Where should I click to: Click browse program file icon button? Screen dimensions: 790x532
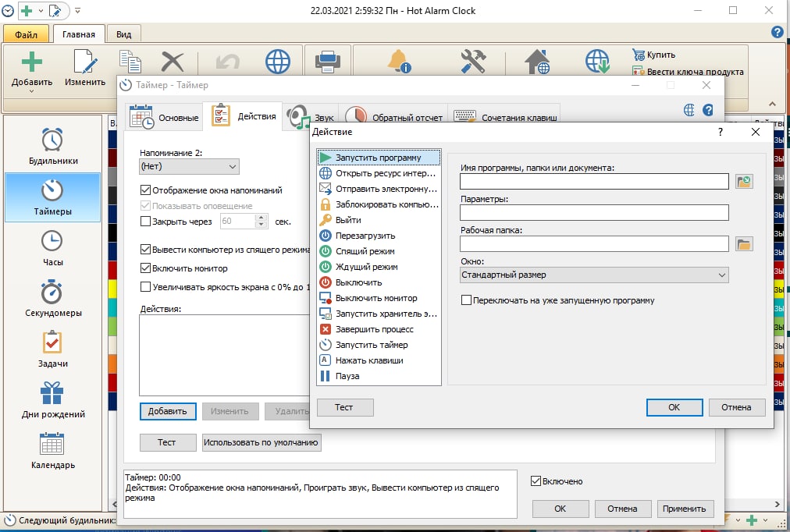744,182
